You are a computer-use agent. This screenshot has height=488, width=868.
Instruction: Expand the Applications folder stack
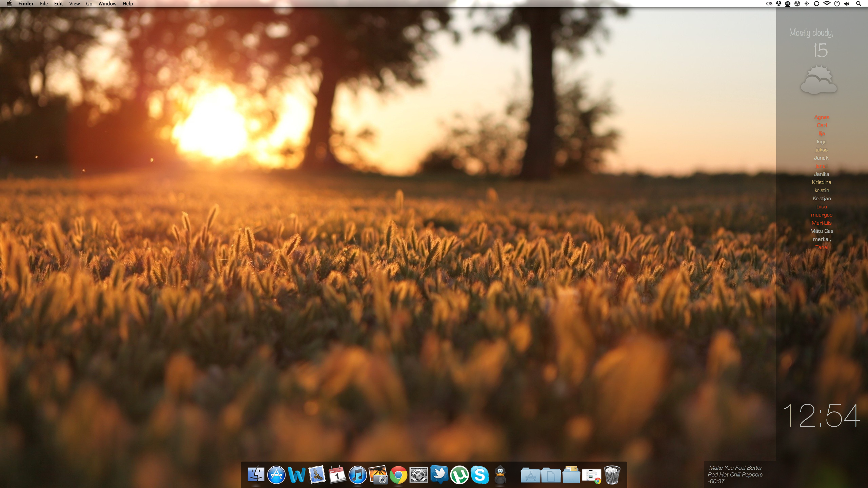[x=530, y=475]
